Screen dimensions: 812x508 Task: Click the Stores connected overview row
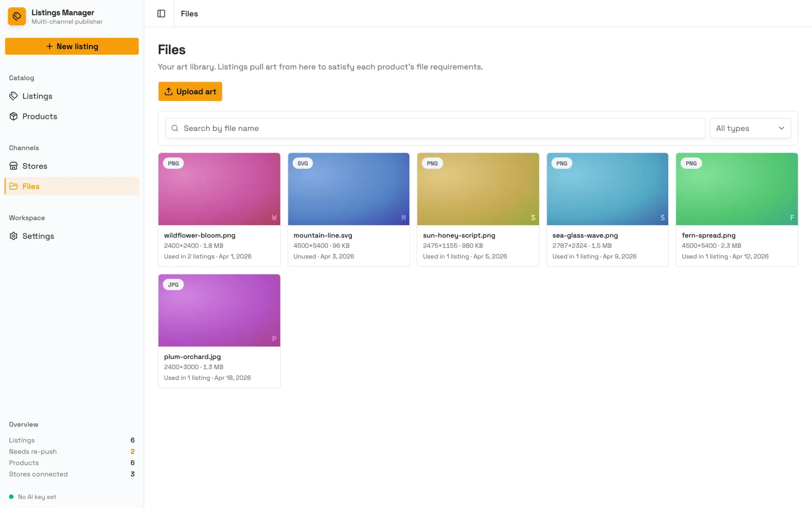click(72, 474)
